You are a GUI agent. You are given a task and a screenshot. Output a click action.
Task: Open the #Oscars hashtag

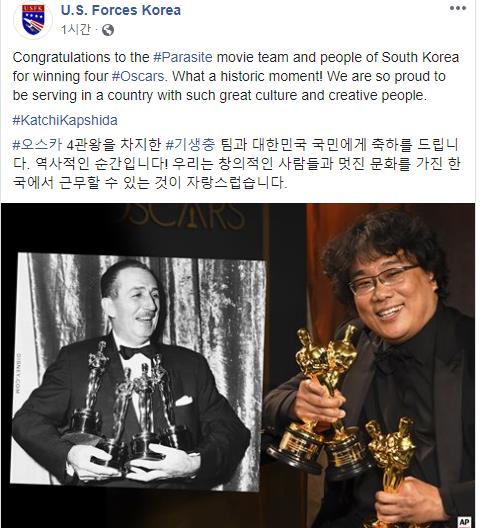coord(138,76)
